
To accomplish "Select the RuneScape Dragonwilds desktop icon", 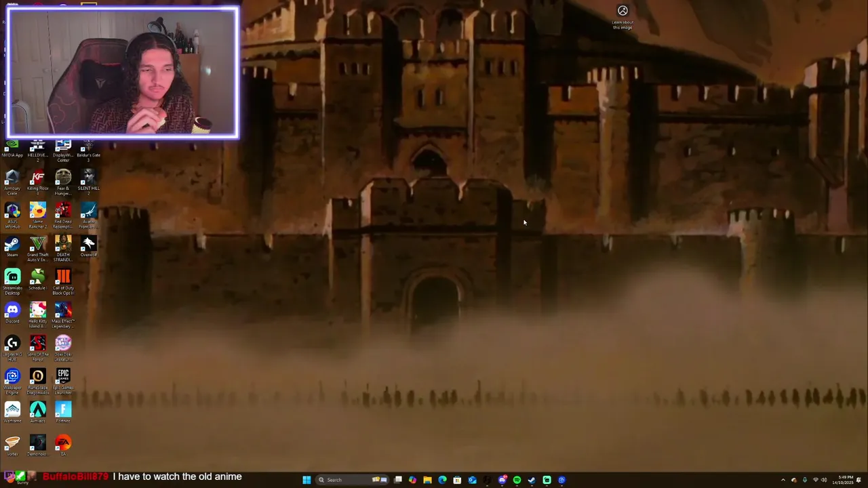I will 37,381.
